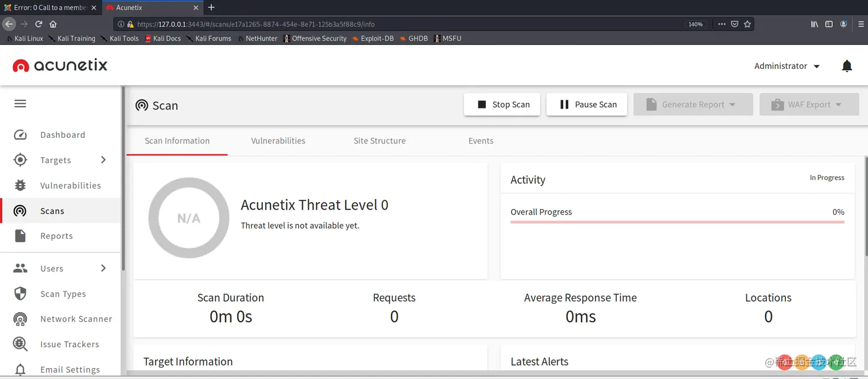Click the Users people icon
Viewport: 868px width, 379px height.
pyautogui.click(x=20, y=268)
